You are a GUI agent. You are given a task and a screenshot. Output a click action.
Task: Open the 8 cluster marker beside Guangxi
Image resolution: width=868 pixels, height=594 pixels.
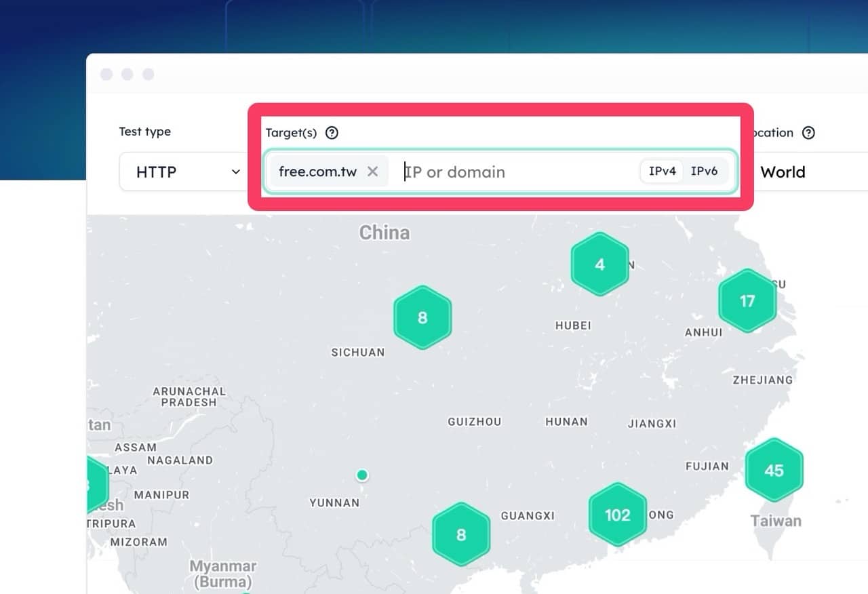(461, 534)
